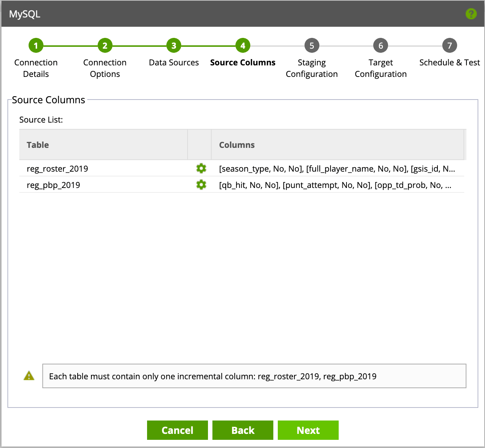The height and width of the screenshot is (448, 485).
Task: Open column settings gear for reg_roster_2019
Action: (x=201, y=168)
